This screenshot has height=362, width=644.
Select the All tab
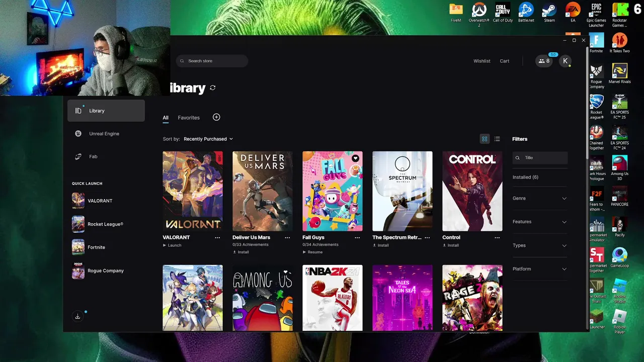166,118
